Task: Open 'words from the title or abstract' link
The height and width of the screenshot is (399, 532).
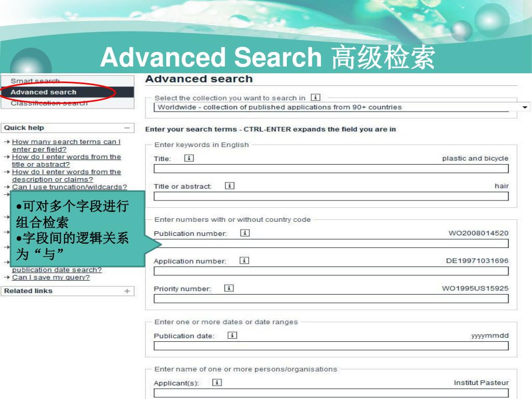Action: [x=66, y=161]
